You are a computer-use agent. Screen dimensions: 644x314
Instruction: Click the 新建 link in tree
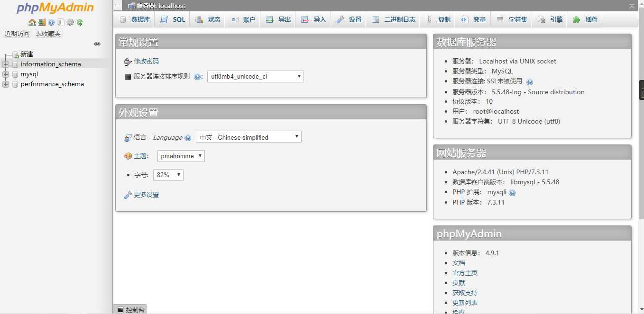27,54
